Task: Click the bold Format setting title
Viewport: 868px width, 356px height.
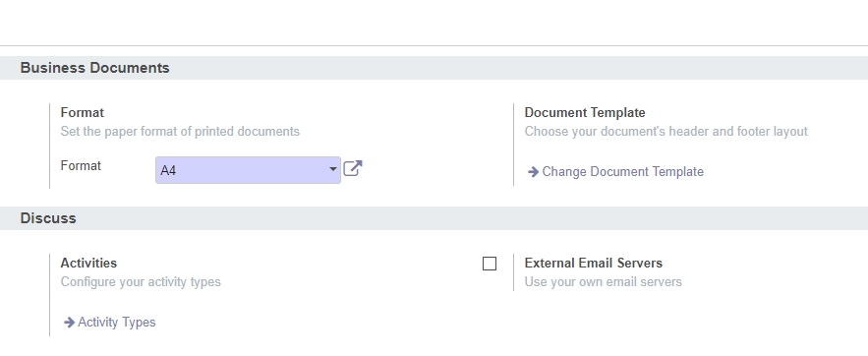Action: 82,112
